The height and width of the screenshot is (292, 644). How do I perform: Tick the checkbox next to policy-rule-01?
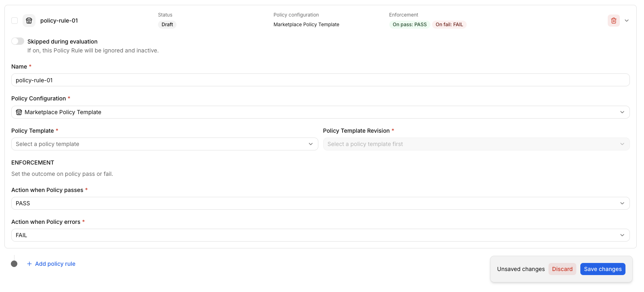click(x=15, y=21)
